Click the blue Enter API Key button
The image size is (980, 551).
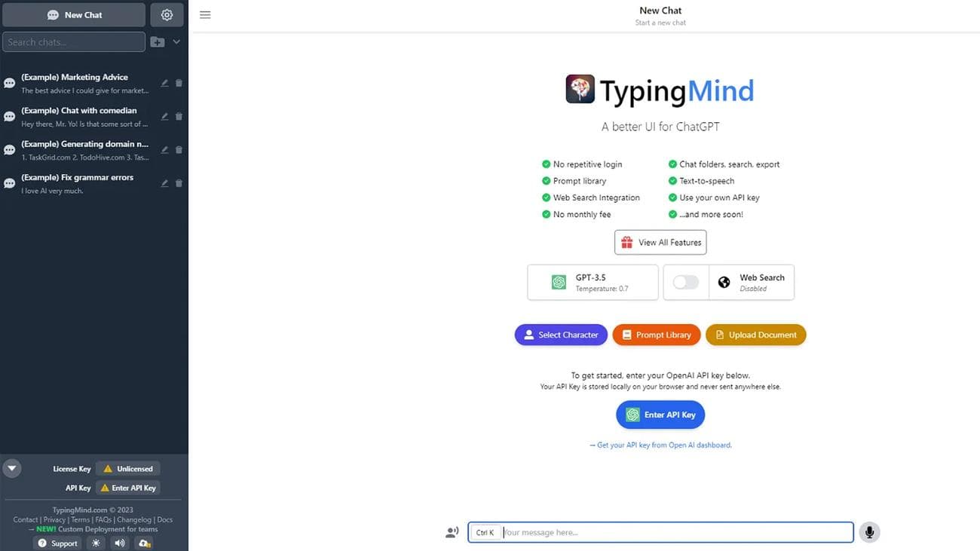(660, 415)
